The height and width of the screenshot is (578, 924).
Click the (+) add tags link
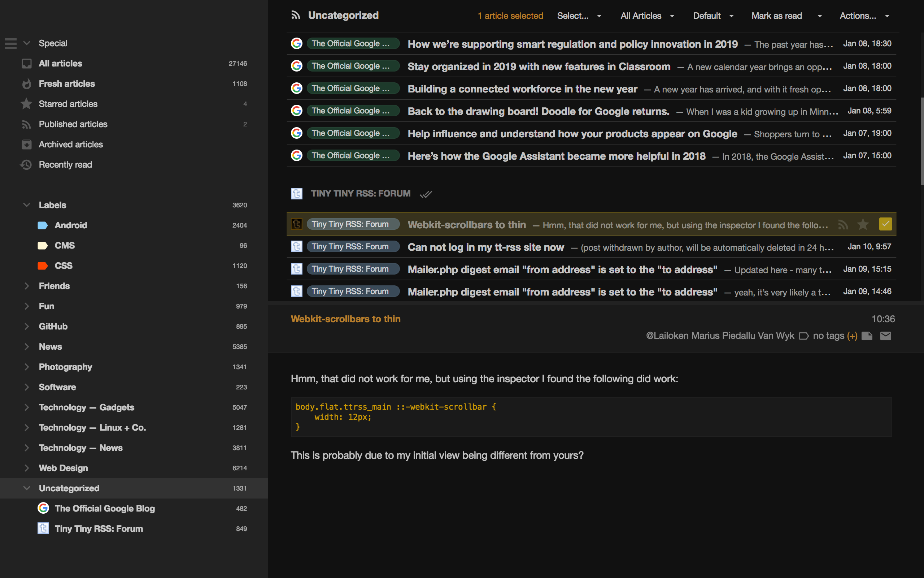(852, 336)
